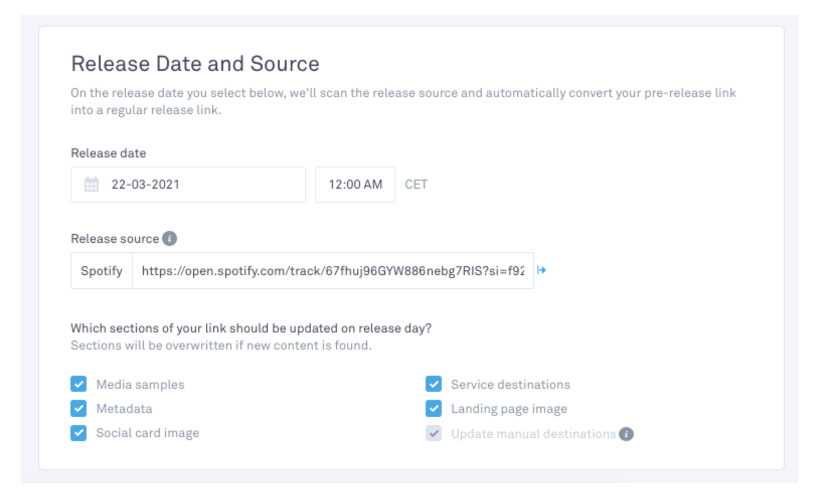This screenshot has height=504, width=820.
Task: Click the Release Date and Source heading
Action: pos(195,64)
